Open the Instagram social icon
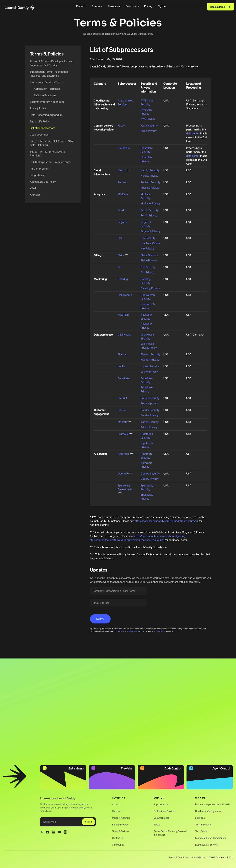The height and width of the screenshot is (868, 236). tap(65, 832)
